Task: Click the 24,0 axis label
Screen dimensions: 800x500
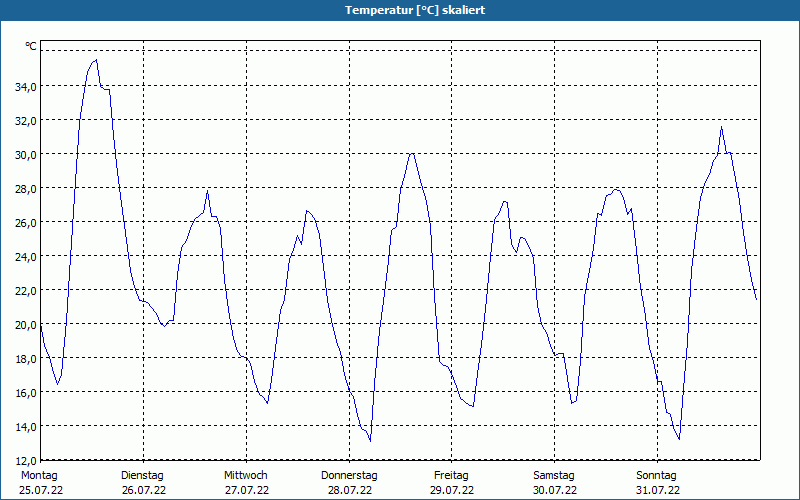Action: [26, 257]
